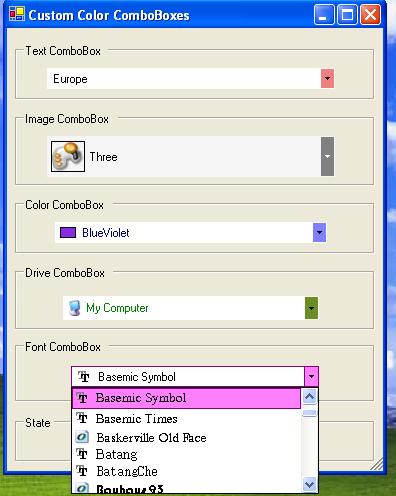Click the OpenType icon beside Baskerville Old Face
Screen dimensions: 396x496
82,437
